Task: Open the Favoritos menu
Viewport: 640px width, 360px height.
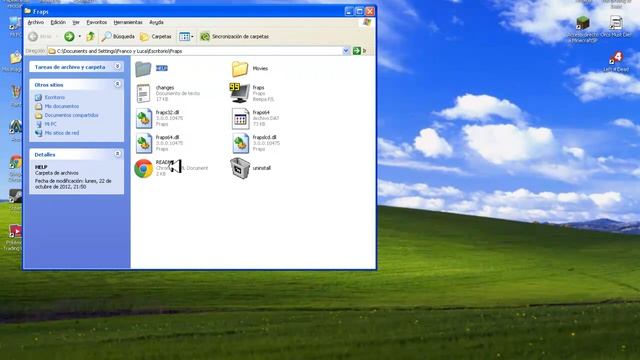Action: (97, 22)
